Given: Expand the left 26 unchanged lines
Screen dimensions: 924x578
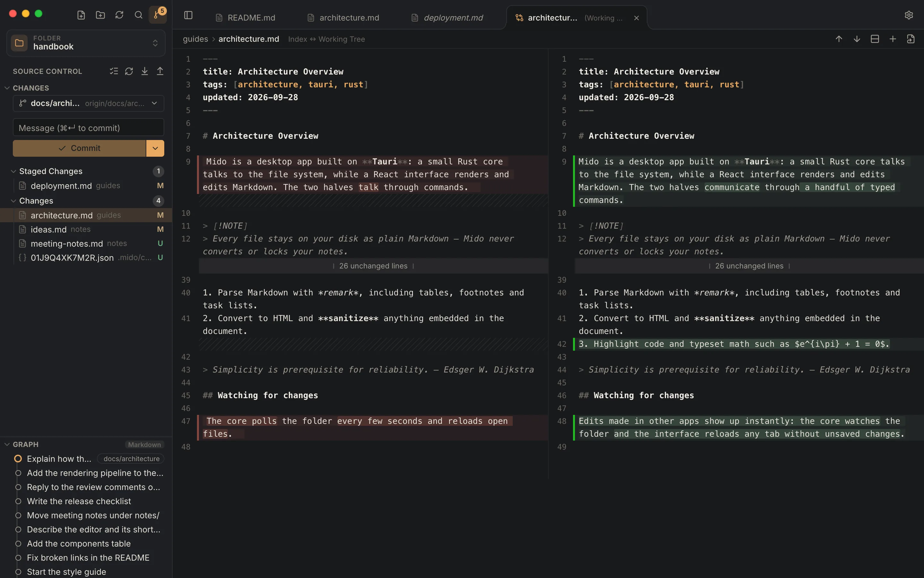Looking at the screenshot, I should coord(373,266).
